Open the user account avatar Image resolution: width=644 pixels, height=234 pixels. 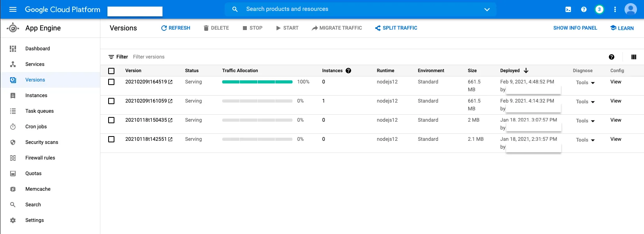(x=630, y=9)
